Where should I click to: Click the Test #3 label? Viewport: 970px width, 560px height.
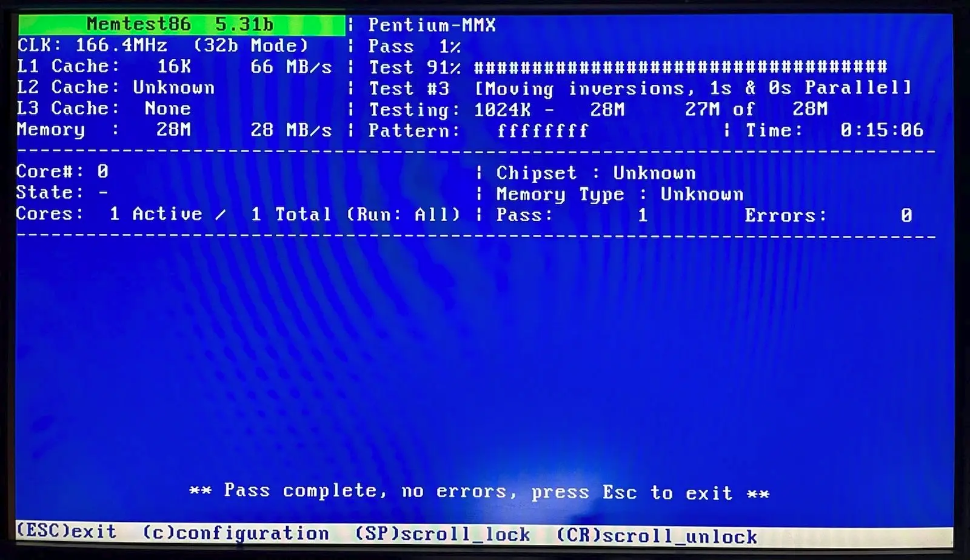pyautogui.click(x=409, y=88)
